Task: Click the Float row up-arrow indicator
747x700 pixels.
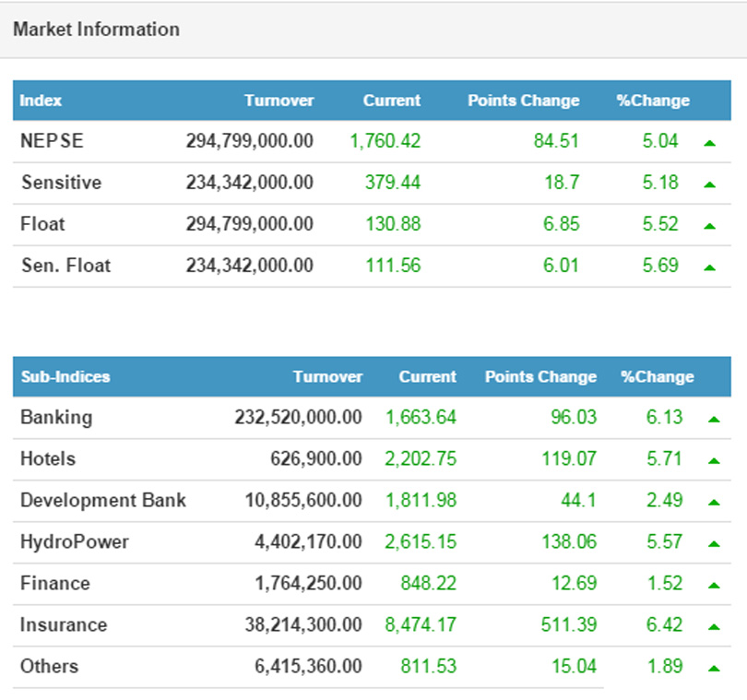Action: click(x=709, y=226)
